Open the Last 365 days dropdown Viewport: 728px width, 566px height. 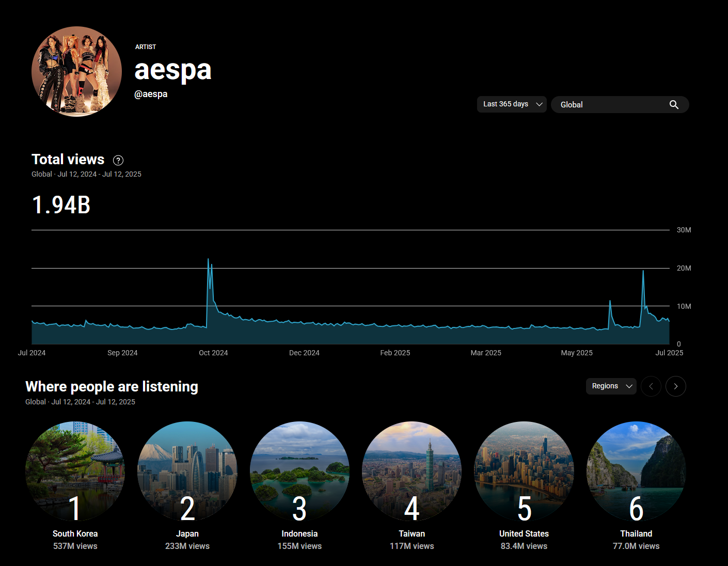512,104
